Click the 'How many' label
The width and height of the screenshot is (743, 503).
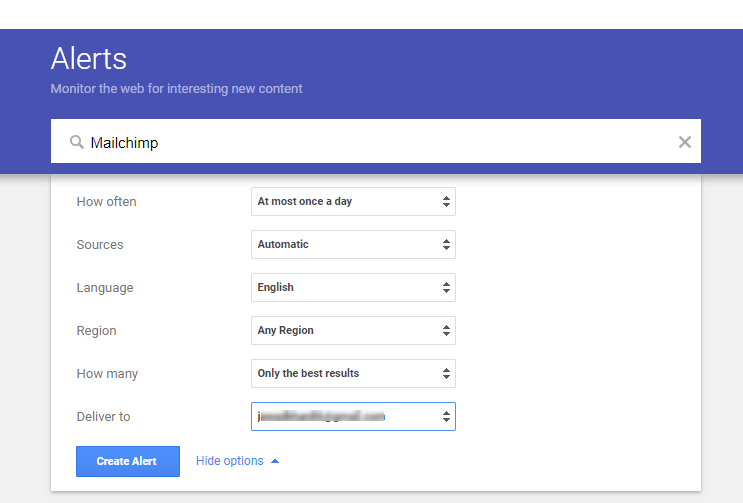click(x=107, y=373)
